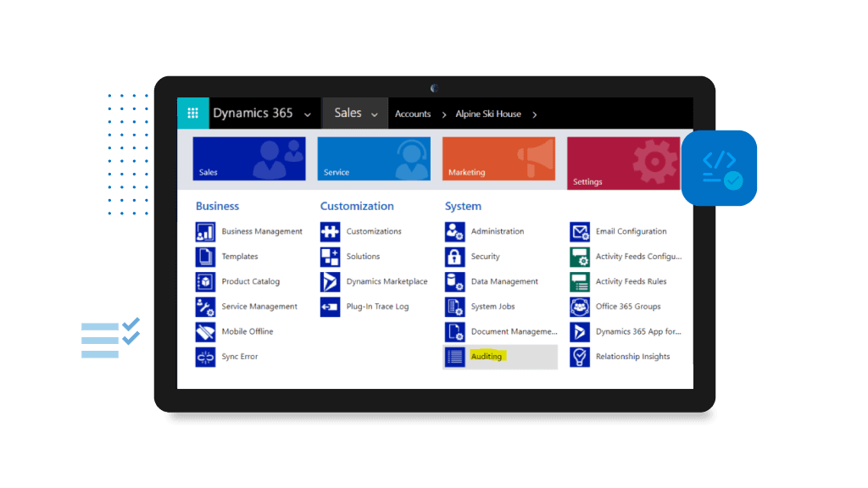This screenshot has height=488, width=868.
Task: Open the Settings tile
Action: (x=623, y=164)
